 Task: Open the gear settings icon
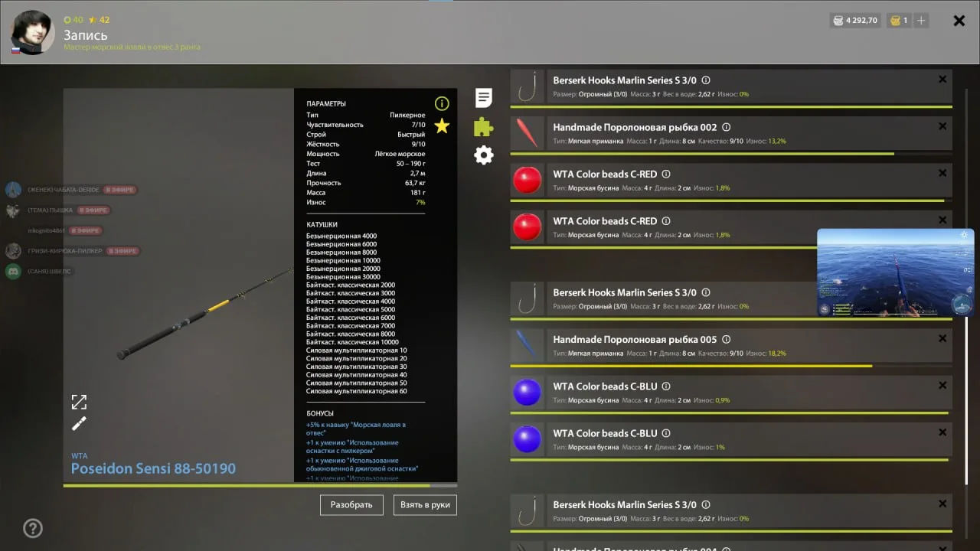click(x=483, y=155)
